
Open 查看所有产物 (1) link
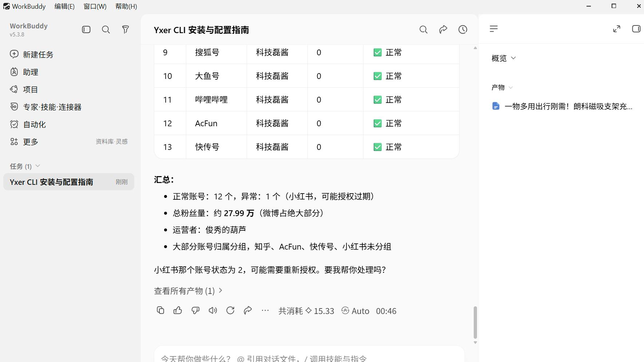(188, 291)
